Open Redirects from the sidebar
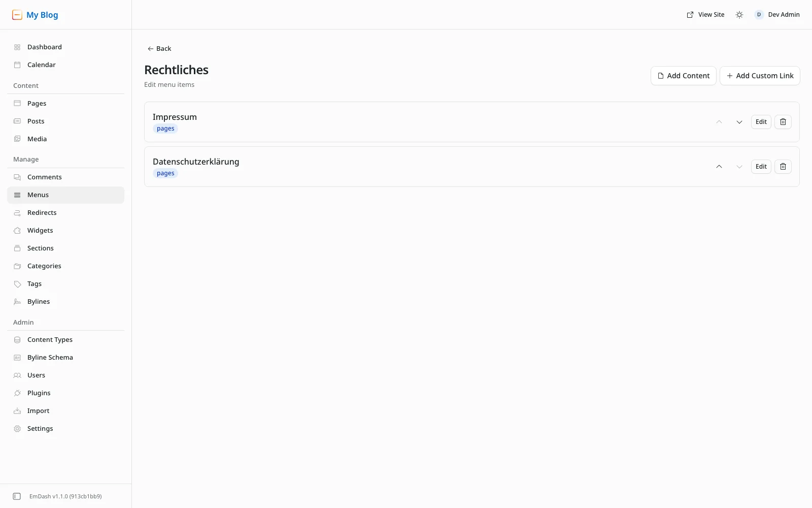The width and height of the screenshot is (812, 508). click(66, 213)
